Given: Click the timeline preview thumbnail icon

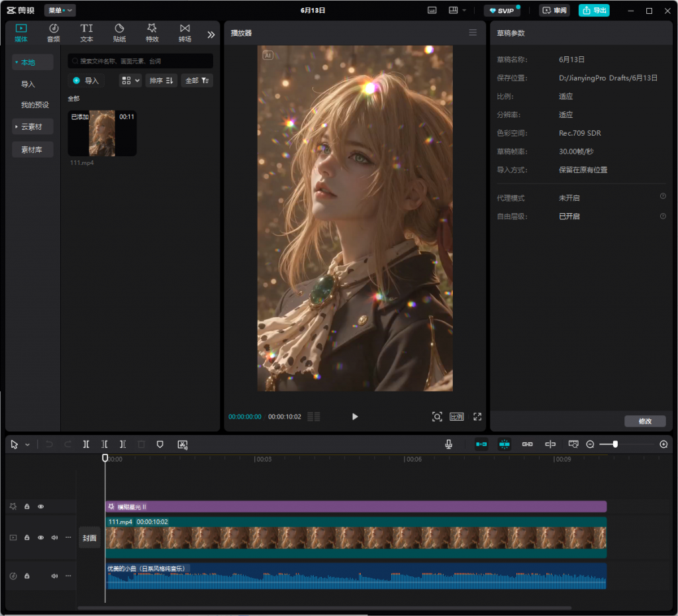Looking at the screenshot, I should coord(573,444).
